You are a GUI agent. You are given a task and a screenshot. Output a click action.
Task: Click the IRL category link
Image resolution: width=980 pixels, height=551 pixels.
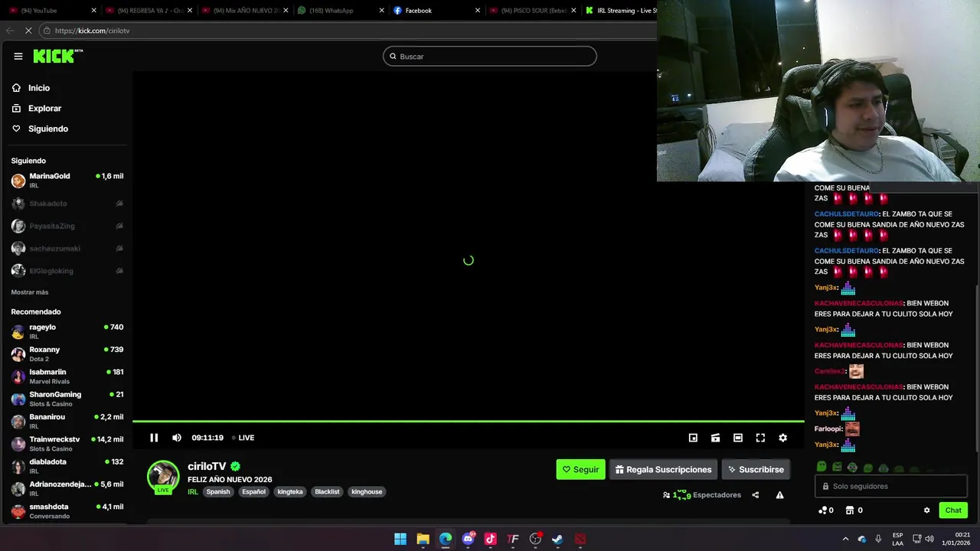(192, 491)
